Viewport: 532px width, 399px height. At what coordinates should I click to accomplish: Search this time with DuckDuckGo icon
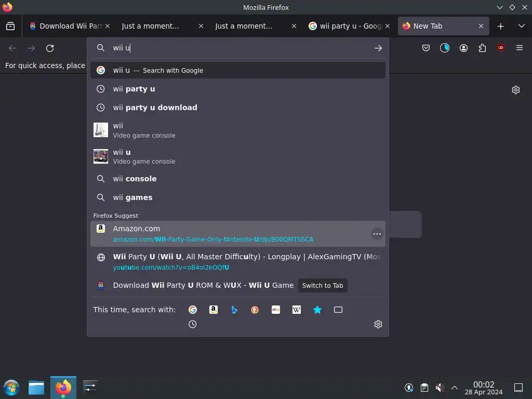pyautogui.click(x=255, y=310)
